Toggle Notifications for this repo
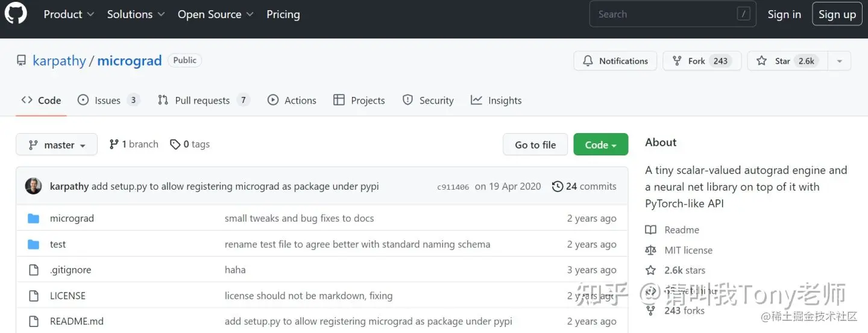The height and width of the screenshot is (333, 868). [615, 61]
